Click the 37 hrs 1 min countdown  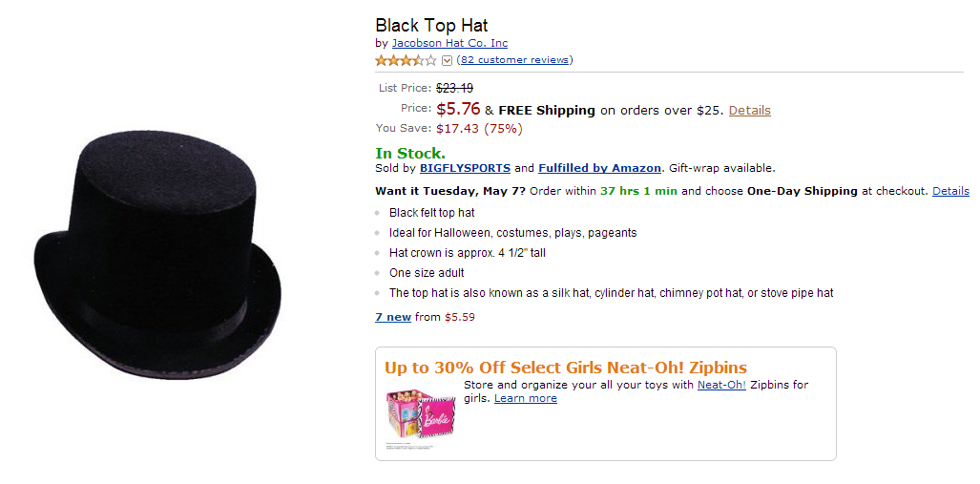click(x=638, y=191)
